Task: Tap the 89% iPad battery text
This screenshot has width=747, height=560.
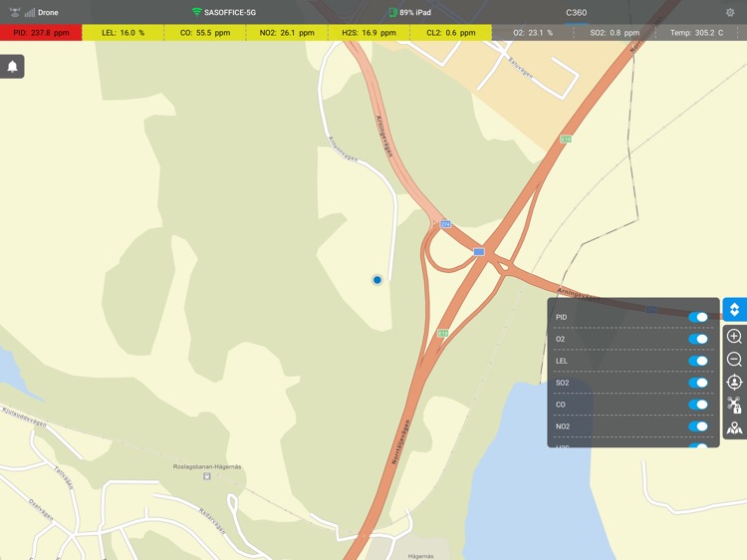Action: tap(415, 12)
